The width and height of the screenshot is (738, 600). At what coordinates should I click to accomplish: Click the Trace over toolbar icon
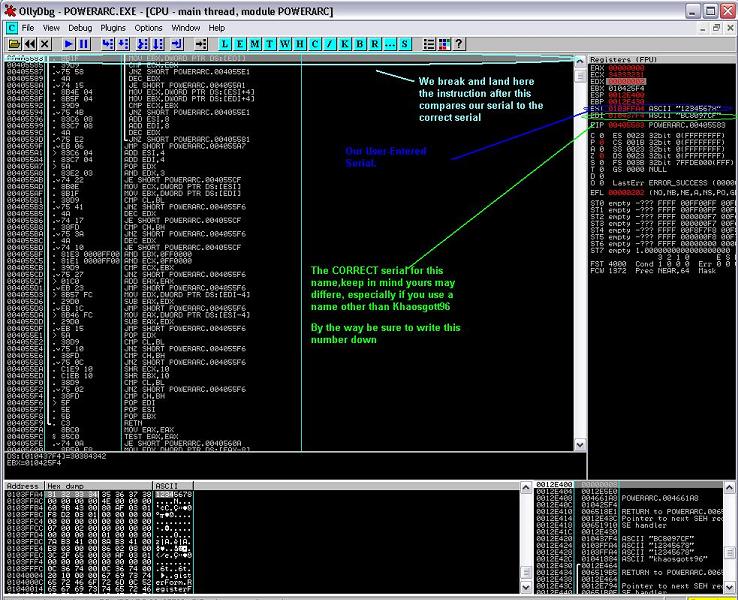158,44
